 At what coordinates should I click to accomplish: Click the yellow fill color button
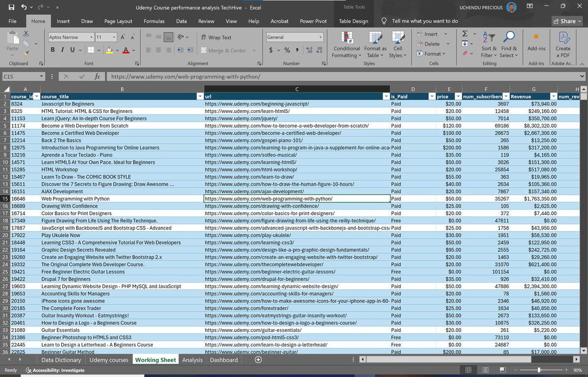click(x=109, y=50)
